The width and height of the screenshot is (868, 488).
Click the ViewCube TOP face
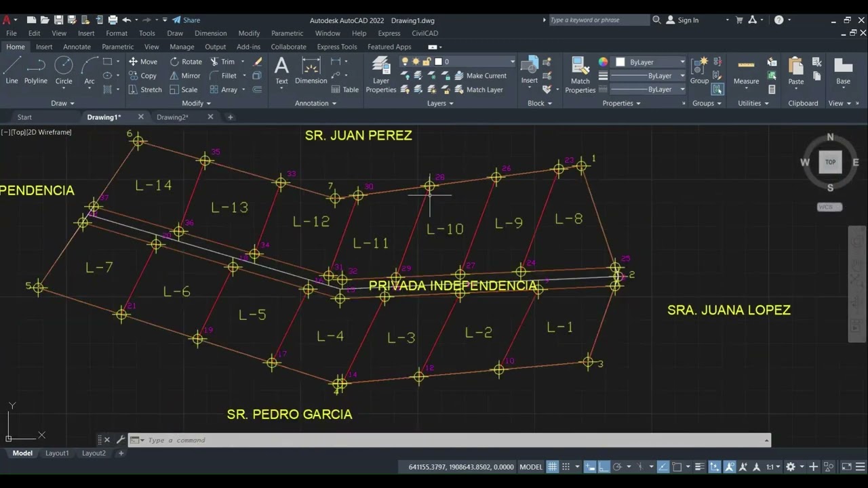tap(830, 162)
